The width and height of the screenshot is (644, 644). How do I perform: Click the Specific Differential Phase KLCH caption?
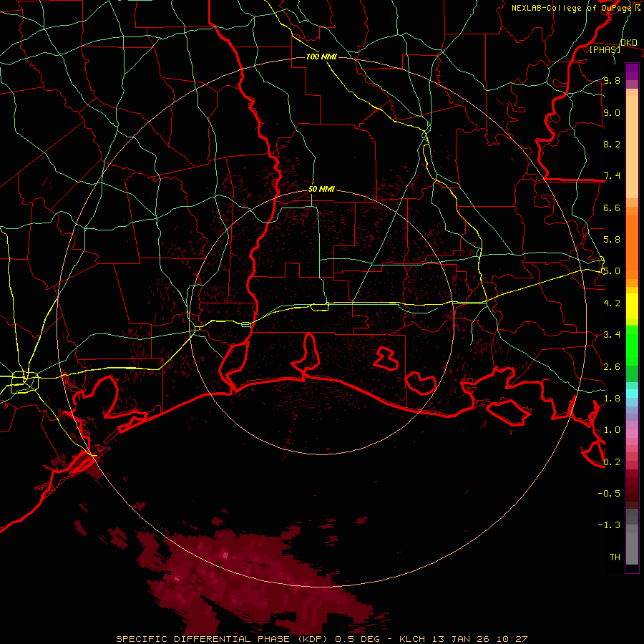(x=321, y=639)
